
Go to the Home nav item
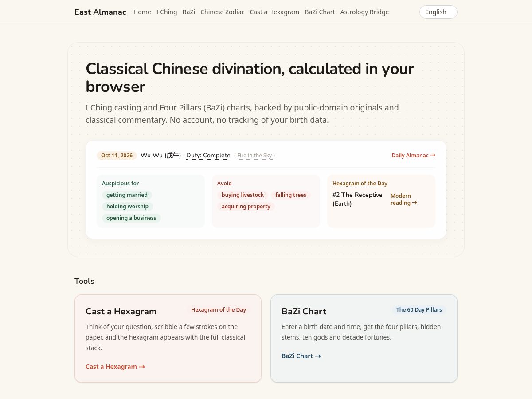click(142, 12)
